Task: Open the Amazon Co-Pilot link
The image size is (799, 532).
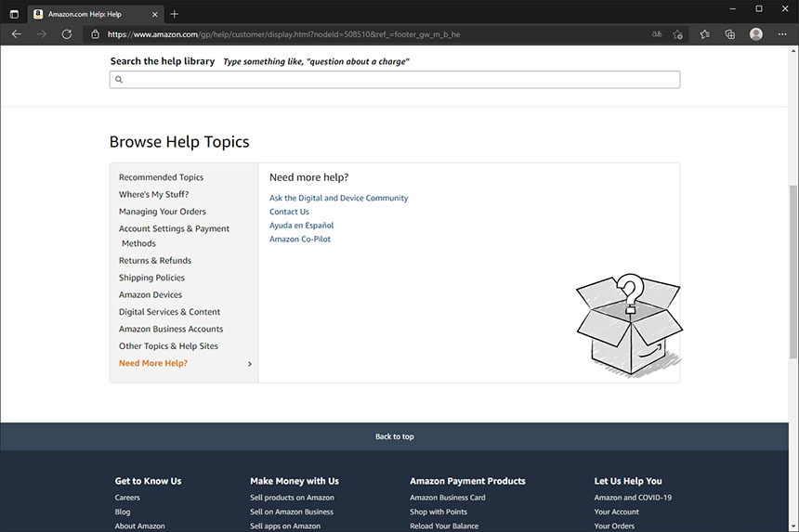Action: (x=300, y=240)
